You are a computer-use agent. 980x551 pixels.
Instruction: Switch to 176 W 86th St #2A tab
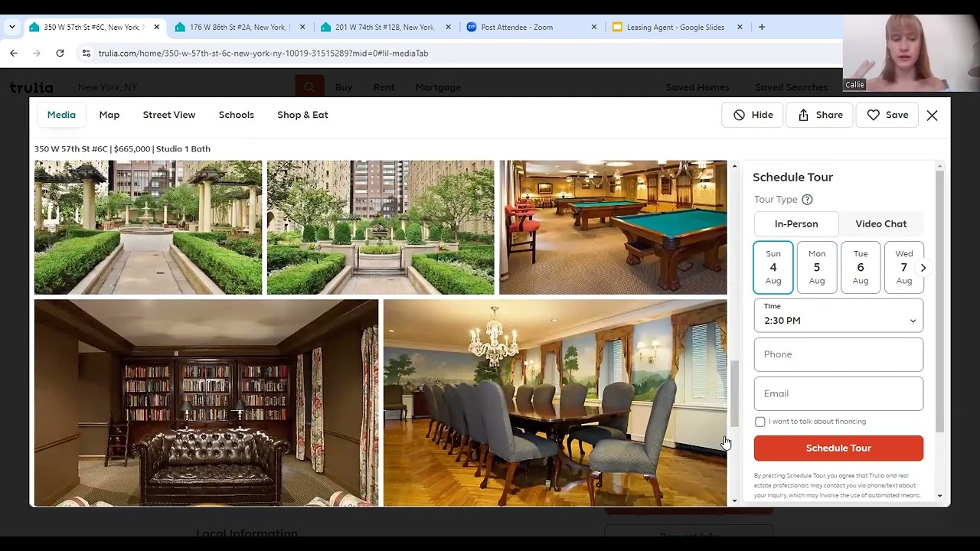[x=234, y=27]
